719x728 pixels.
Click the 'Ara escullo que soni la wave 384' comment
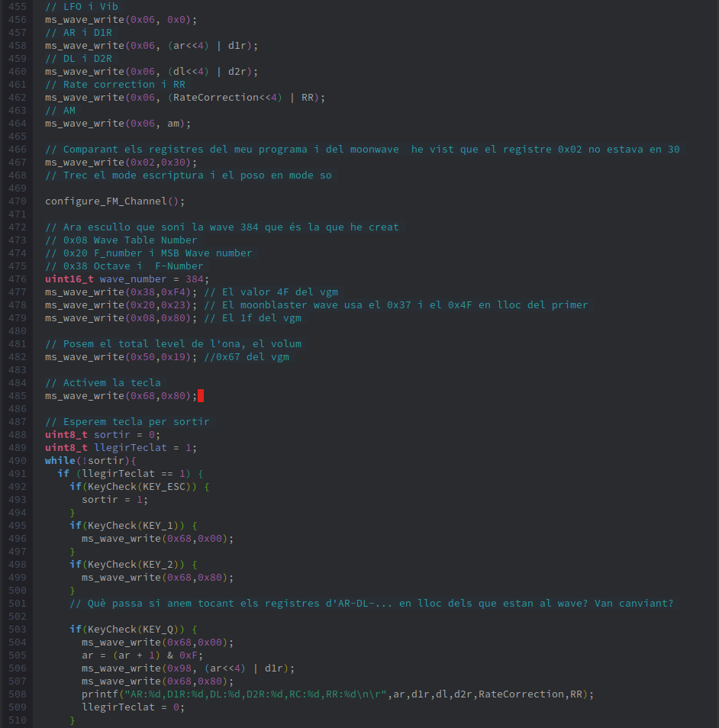(222, 227)
